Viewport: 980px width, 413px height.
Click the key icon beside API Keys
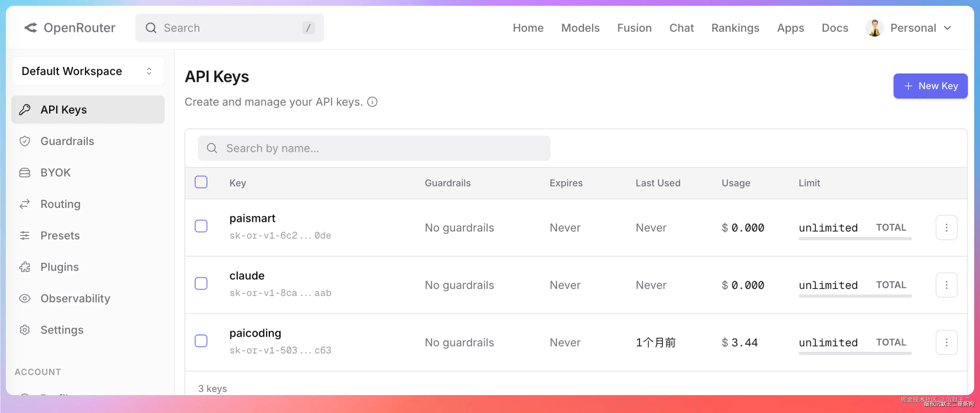(25, 110)
